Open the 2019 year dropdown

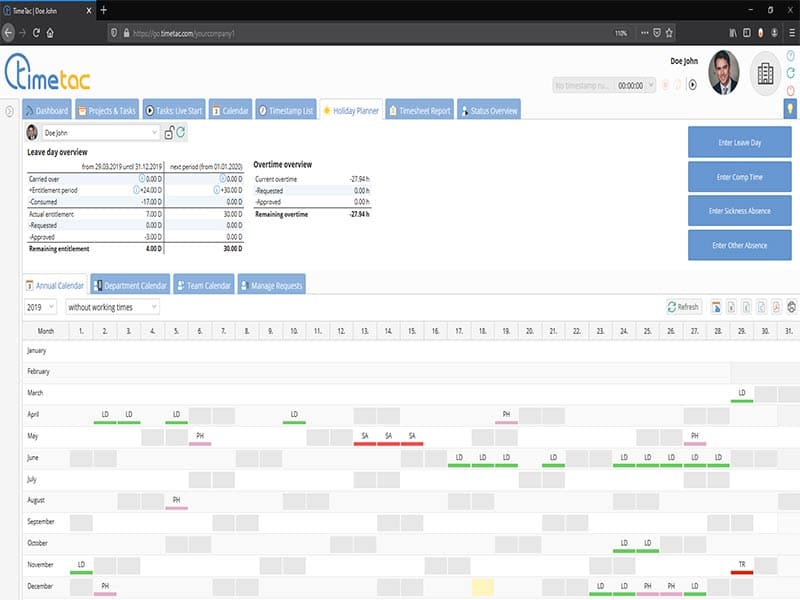pos(41,307)
